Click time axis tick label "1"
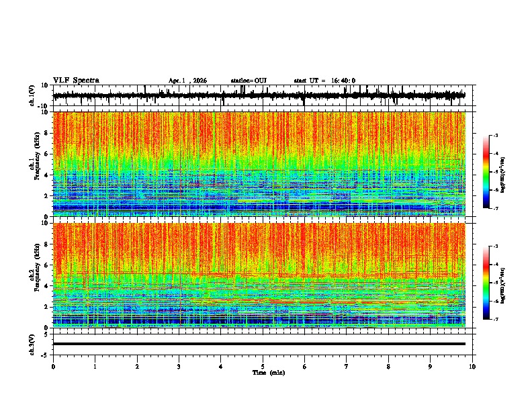Image resolution: width=532 pixels, height=411 pixels. pos(95,367)
